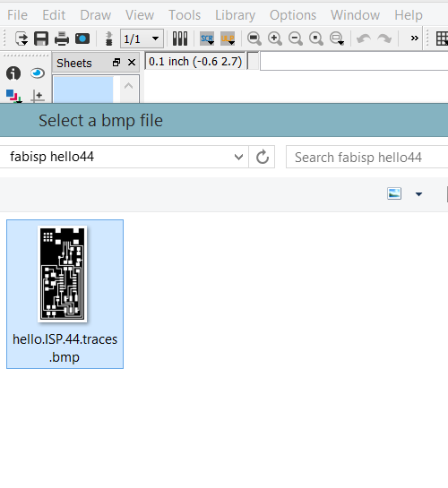Select the layer display settings icon

pos(13,96)
